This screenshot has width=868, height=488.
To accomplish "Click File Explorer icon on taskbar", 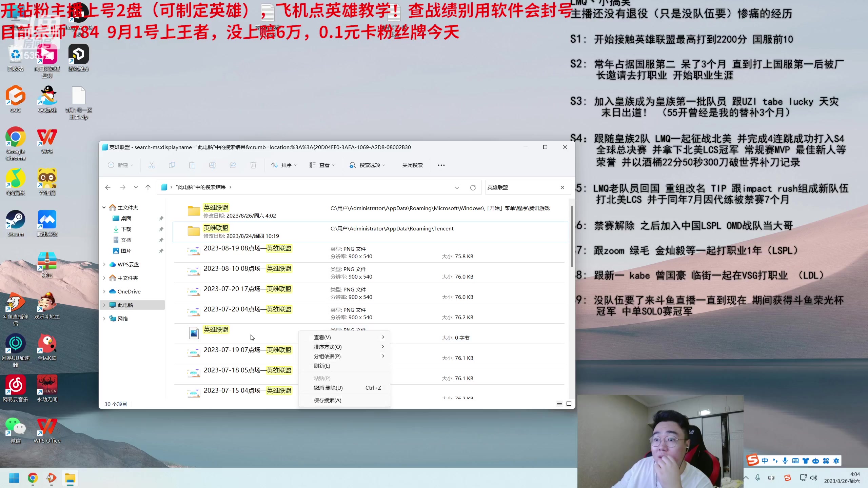I will [x=70, y=478].
